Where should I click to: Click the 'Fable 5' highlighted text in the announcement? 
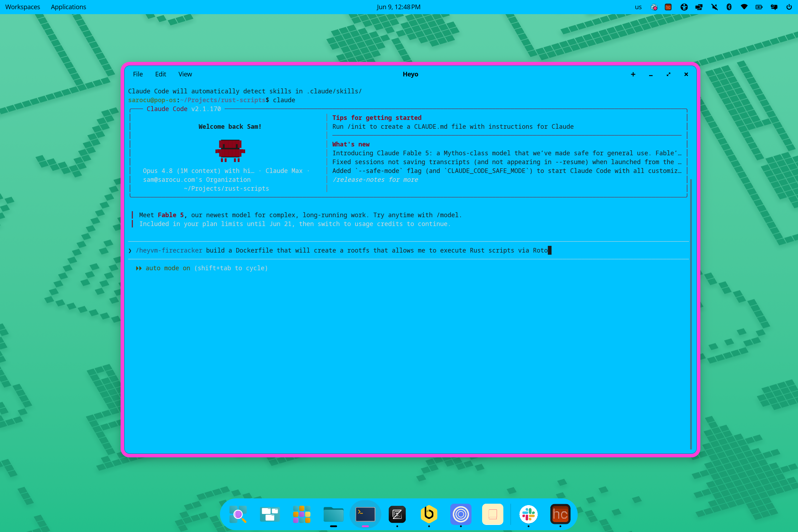(x=171, y=215)
